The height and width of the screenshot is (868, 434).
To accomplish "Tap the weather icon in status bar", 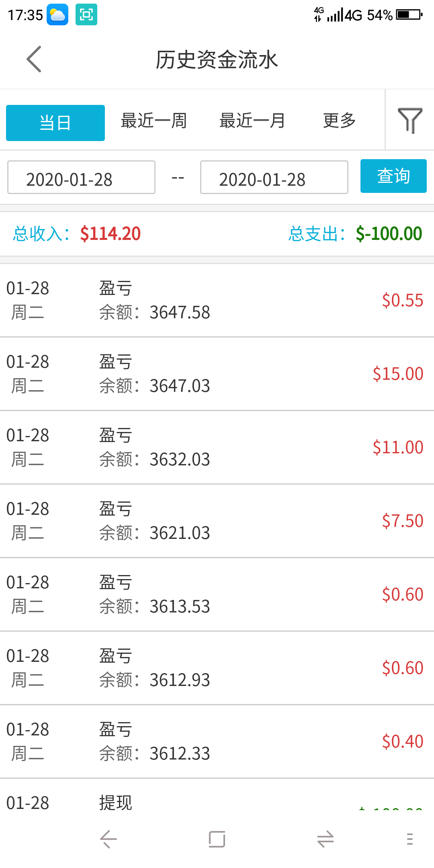I will 57,15.
